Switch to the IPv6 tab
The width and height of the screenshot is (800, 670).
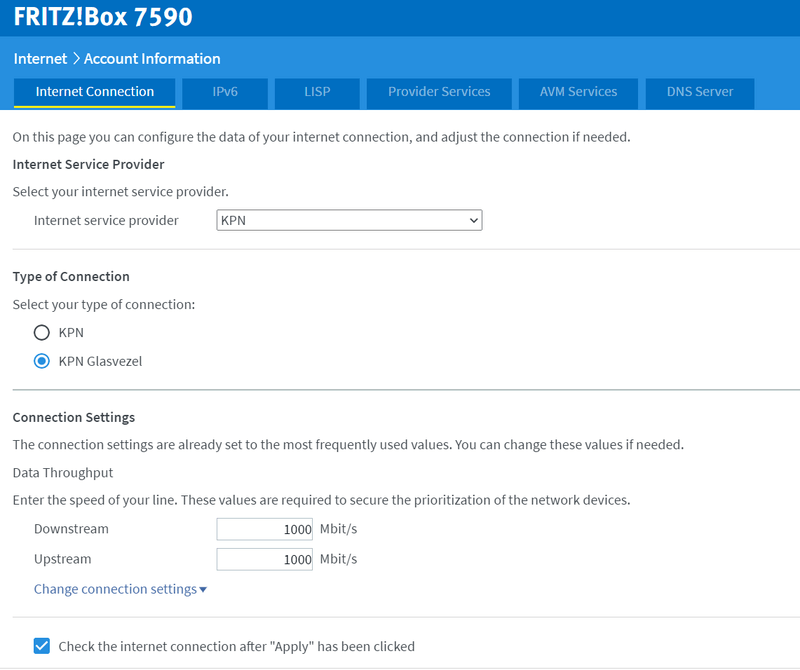click(225, 92)
